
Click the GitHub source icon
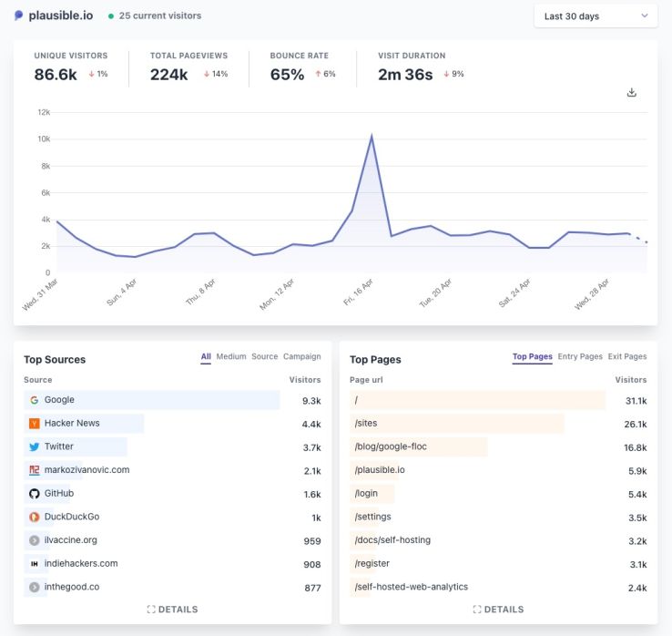(x=34, y=494)
